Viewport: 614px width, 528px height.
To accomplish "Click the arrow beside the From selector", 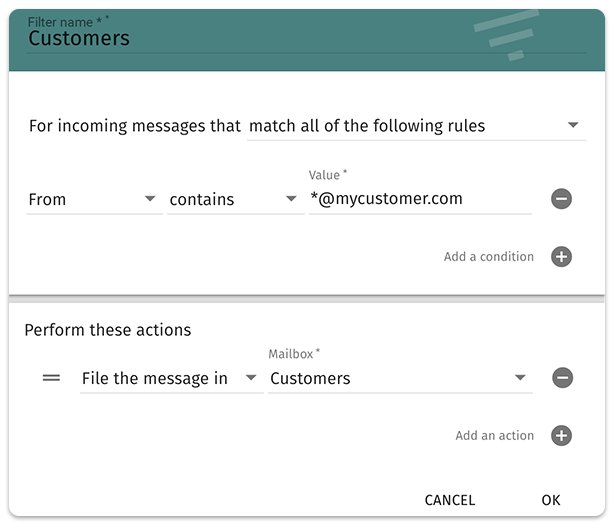I will (150, 199).
